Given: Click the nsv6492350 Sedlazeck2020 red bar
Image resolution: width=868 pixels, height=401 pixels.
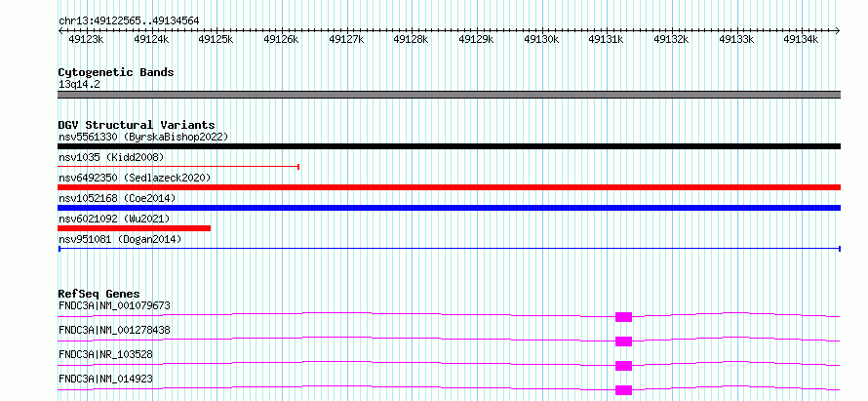Looking at the screenshot, I should click(x=449, y=187).
